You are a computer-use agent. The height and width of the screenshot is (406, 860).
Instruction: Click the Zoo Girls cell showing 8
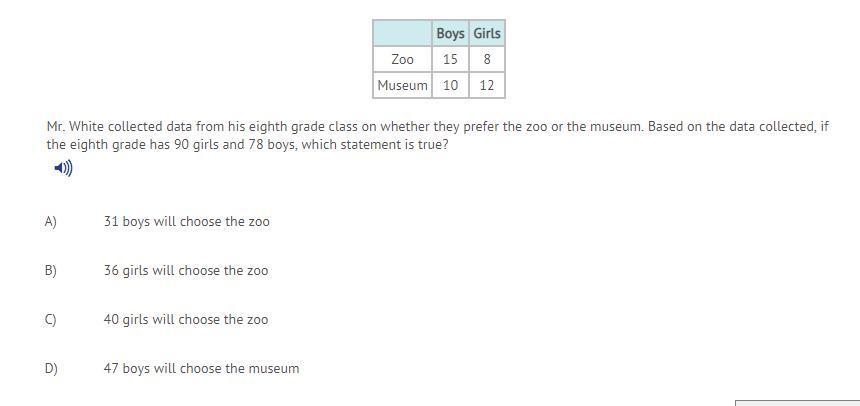click(x=487, y=59)
